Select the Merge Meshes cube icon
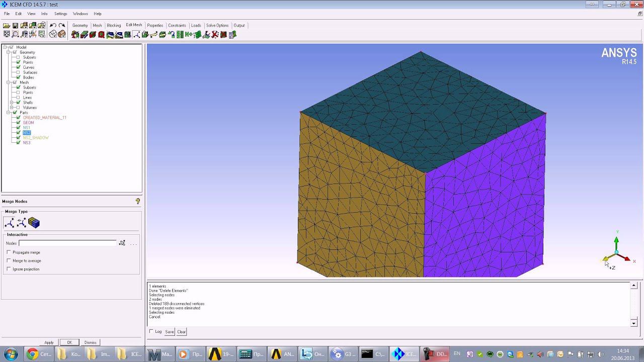Viewport: 644px width, 362px height. point(34,223)
